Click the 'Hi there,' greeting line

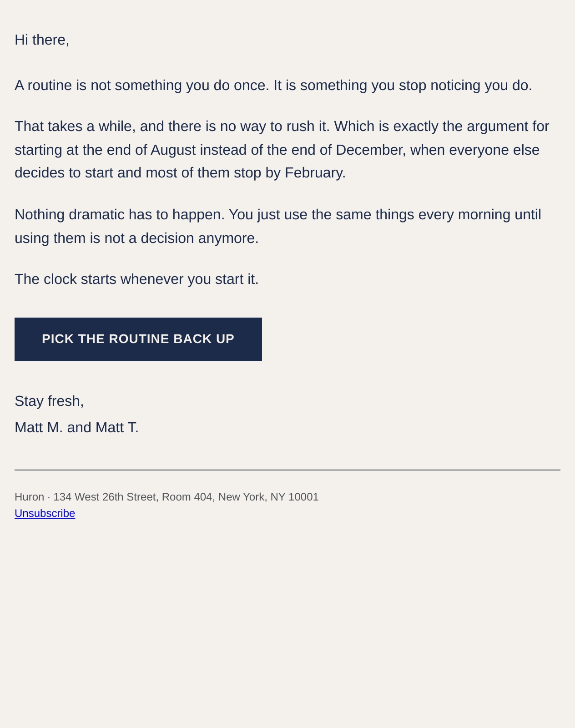[x=42, y=40]
